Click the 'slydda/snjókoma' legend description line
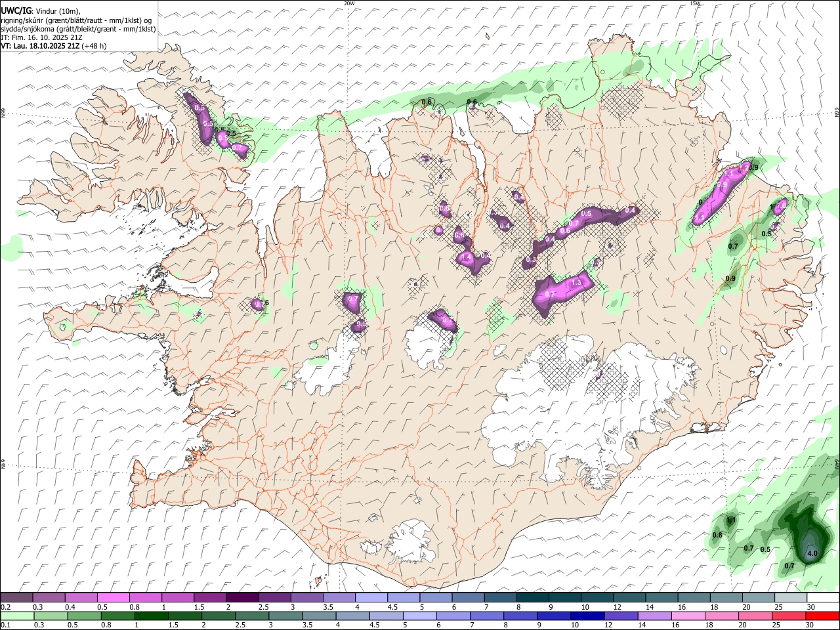This screenshot has height=630, width=840. 78,29
